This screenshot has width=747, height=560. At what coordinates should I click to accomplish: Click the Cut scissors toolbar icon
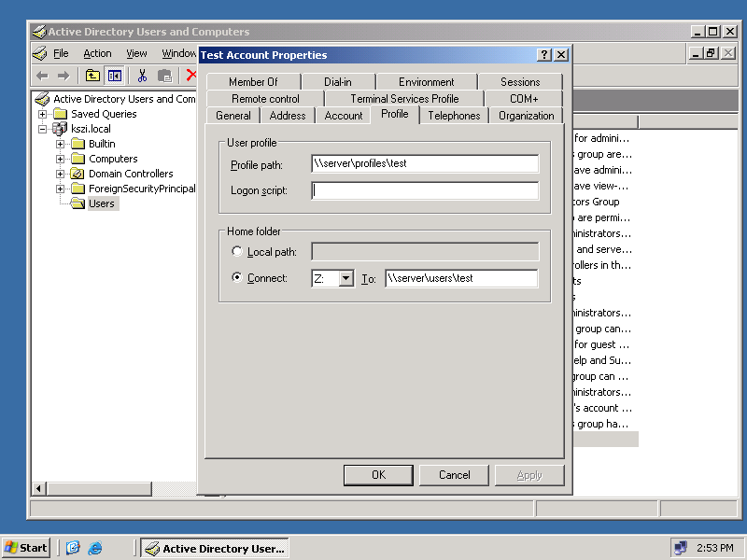click(x=142, y=76)
